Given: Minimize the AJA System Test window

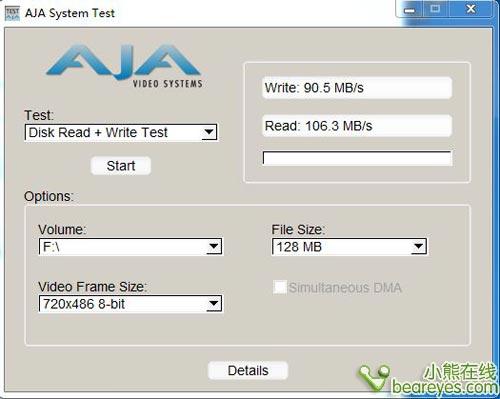Looking at the screenshot, I should click(410, 9).
